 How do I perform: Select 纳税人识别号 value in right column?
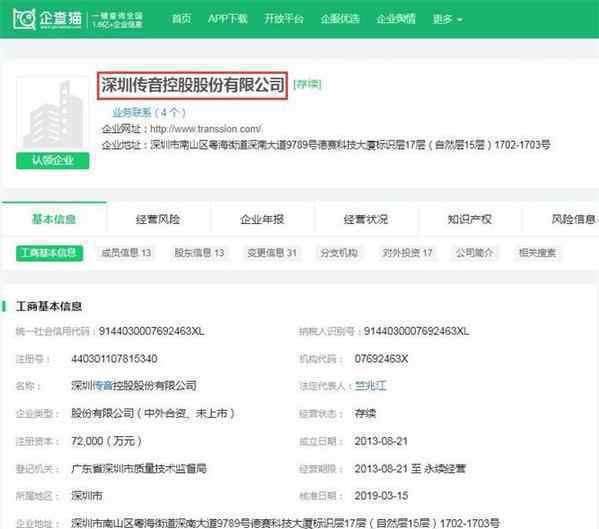click(416, 331)
